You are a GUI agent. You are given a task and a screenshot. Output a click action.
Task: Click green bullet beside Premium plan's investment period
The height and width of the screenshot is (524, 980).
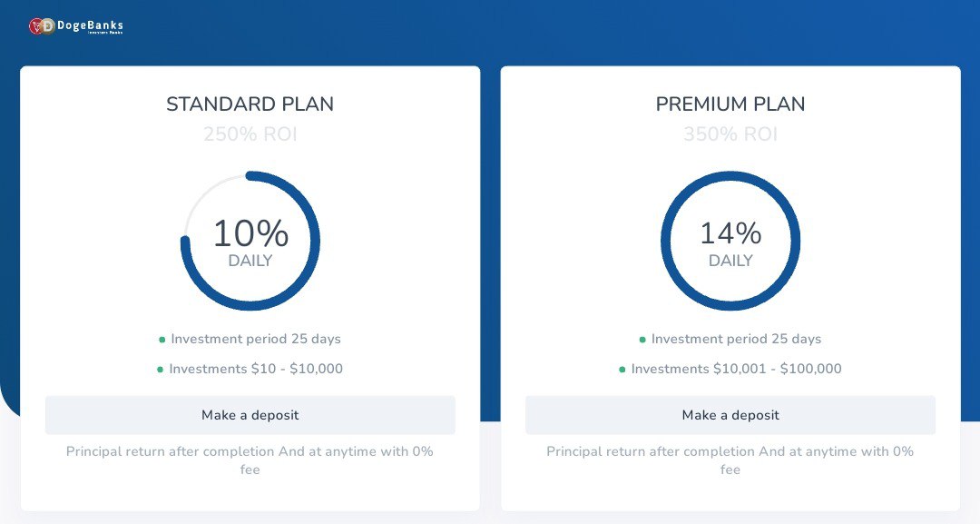(x=642, y=340)
